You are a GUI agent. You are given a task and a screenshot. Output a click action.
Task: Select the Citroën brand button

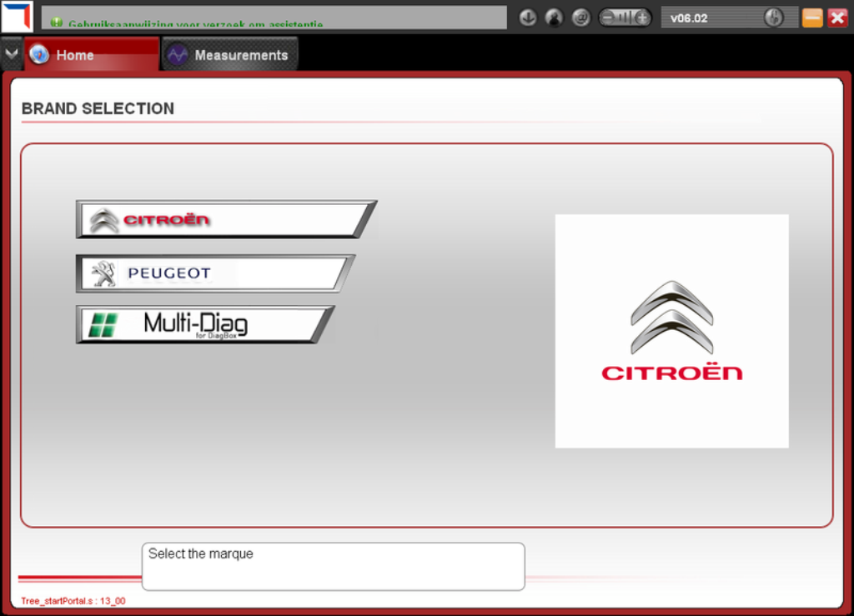(x=225, y=219)
